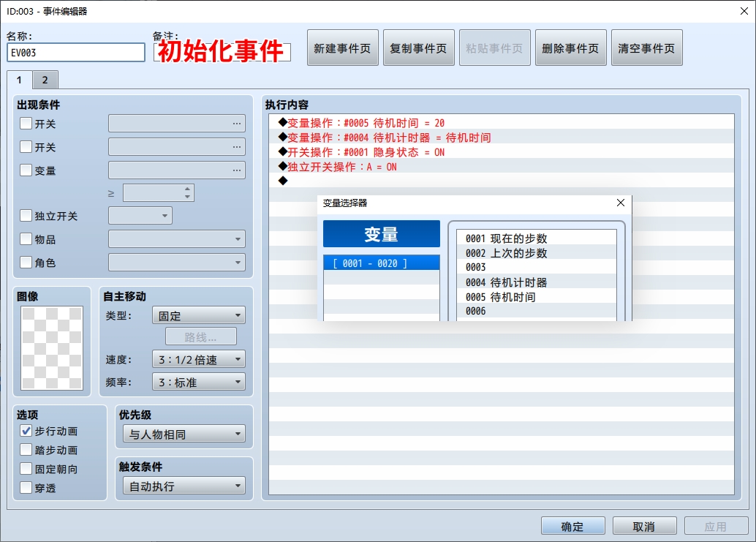Click 取消 to cancel editing
The width and height of the screenshot is (756, 542).
[645, 526]
